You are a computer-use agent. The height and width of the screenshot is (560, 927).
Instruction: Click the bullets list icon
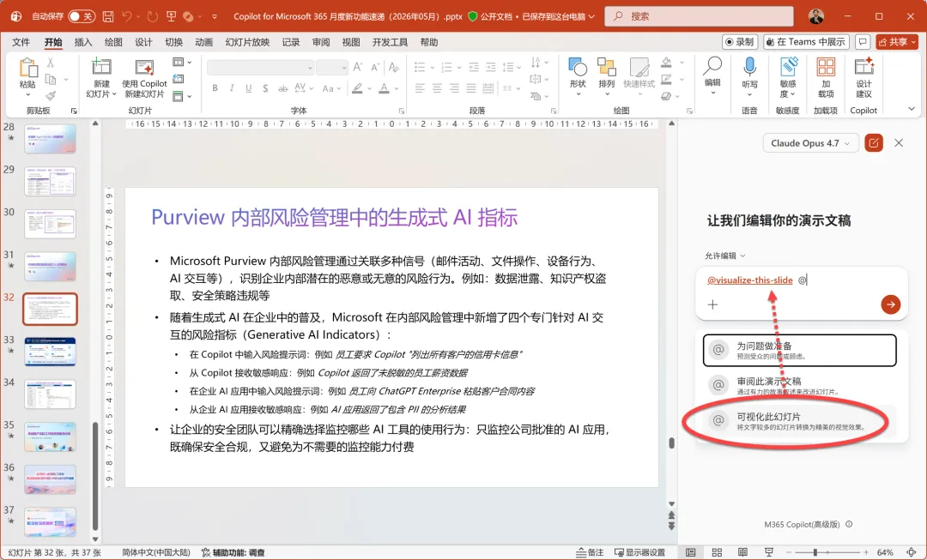point(419,67)
